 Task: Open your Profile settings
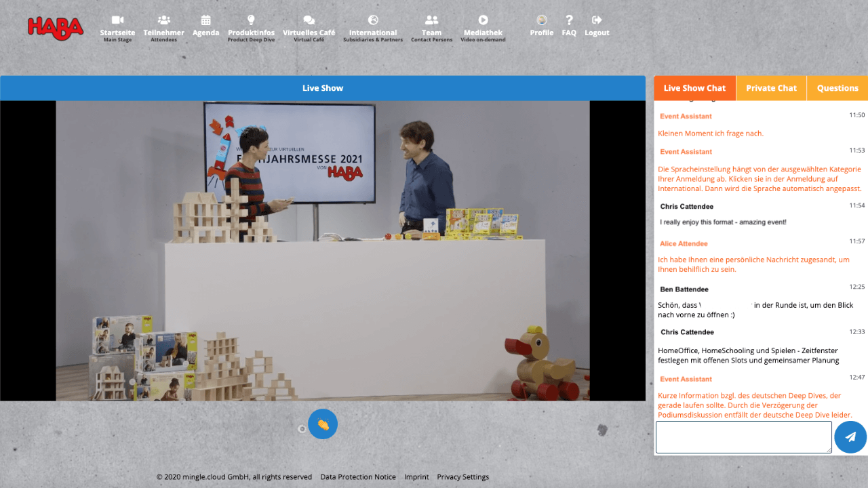(x=541, y=27)
